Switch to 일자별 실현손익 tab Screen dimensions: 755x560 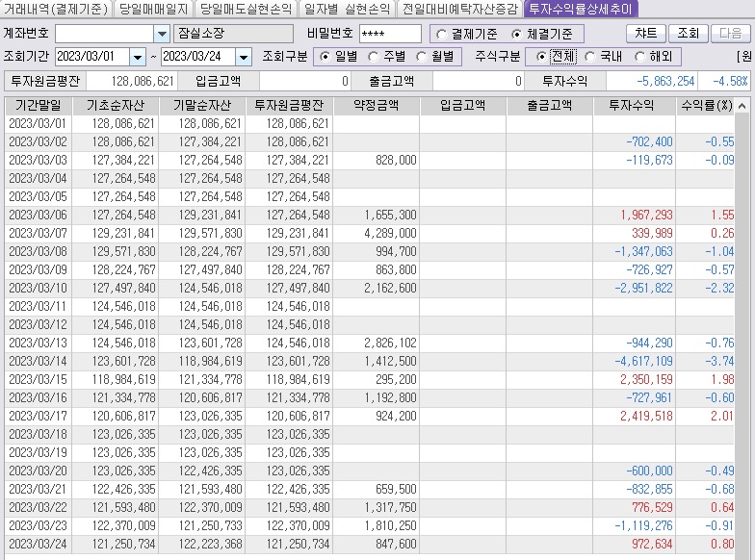tap(347, 9)
